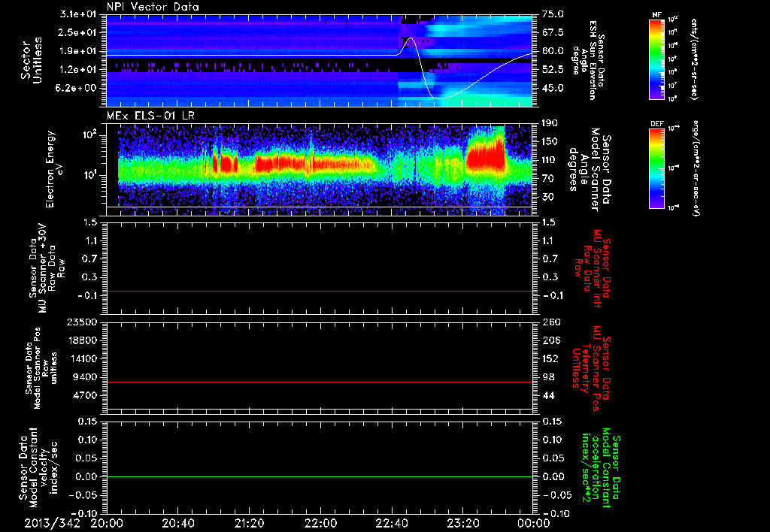
Task: Click the 'NF' label above the color bar
Action: coord(657,15)
